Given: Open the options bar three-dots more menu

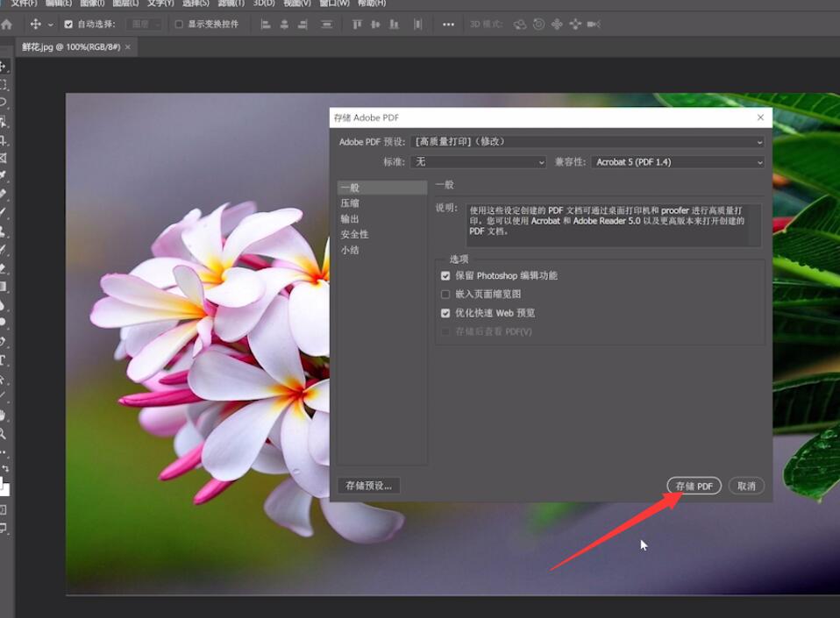Looking at the screenshot, I should 448,24.
